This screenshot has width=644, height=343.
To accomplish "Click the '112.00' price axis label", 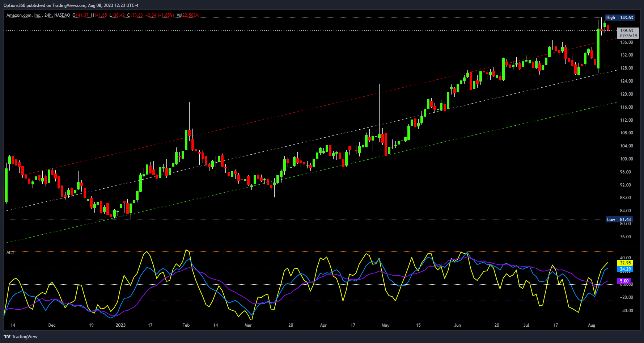I will click(x=627, y=120).
